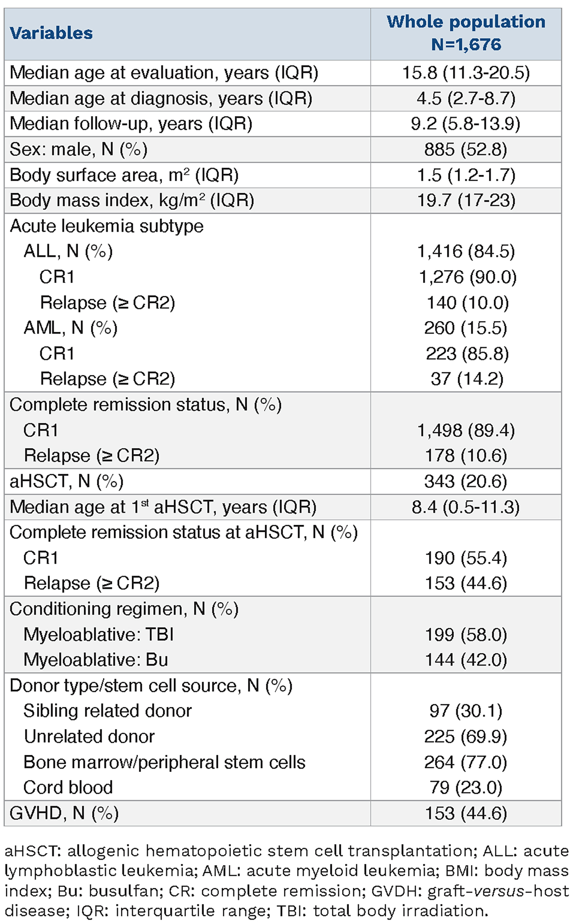This screenshot has height=924, width=573.
Task: Click the AML value 260 (15.5)
Action: 466,328
